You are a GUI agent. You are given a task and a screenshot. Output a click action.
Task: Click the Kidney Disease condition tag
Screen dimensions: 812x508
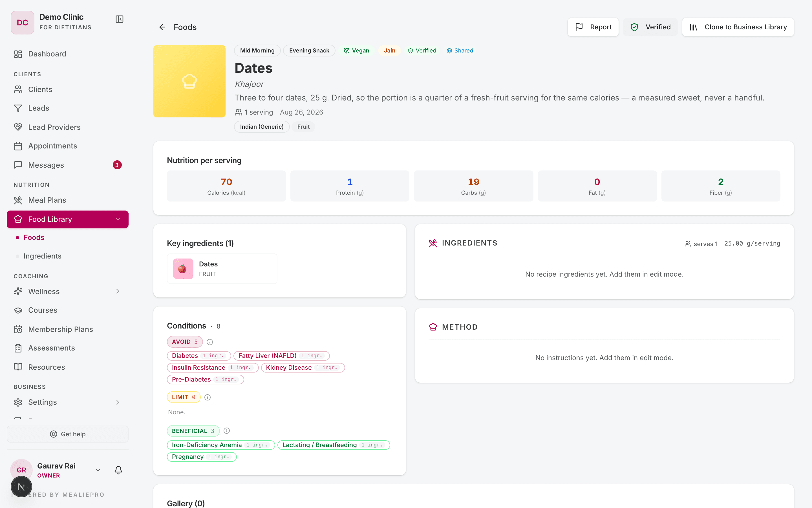coord(303,367)
